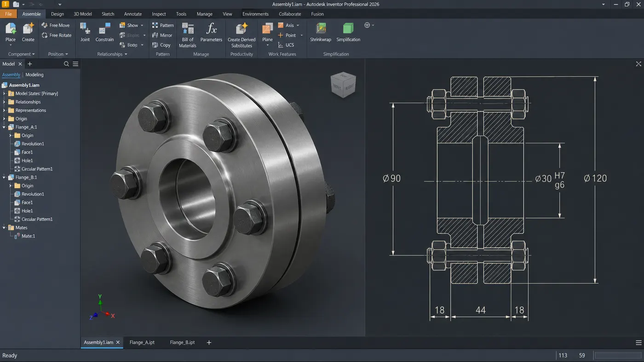Activate the Free Move tool
Viewport: 644px width, 362px height.
(56, 25)
